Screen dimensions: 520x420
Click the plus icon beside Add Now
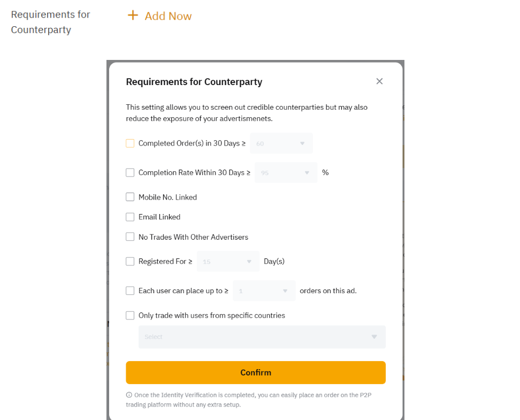pos(133,16)
